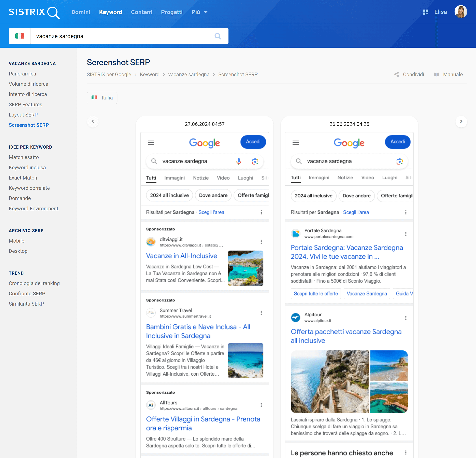Go to next screenshots with right arrow

(461, 121)
